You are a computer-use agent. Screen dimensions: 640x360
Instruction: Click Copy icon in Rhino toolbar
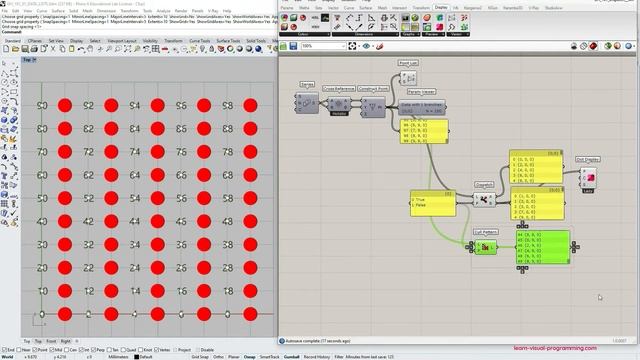pos(62,49)
